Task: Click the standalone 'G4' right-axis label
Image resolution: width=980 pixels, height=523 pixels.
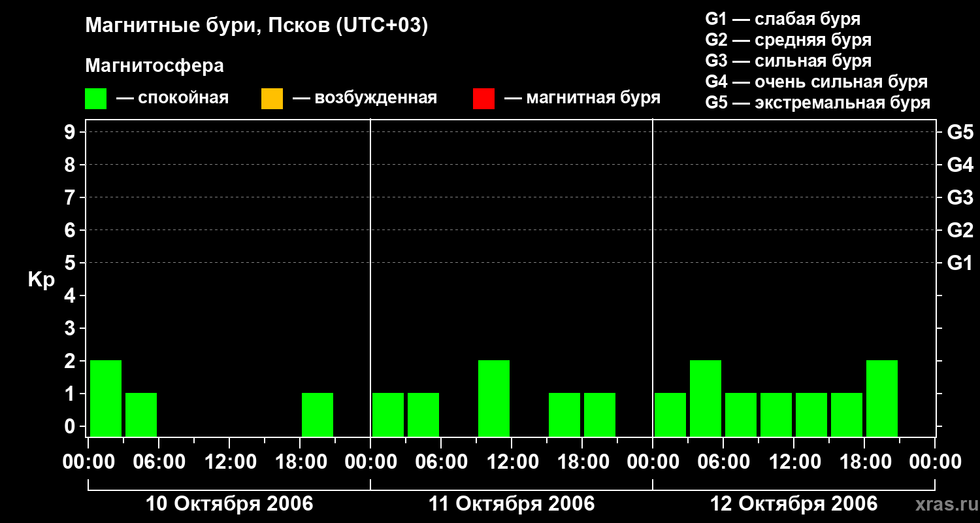Action: click(x=960, y=165)
